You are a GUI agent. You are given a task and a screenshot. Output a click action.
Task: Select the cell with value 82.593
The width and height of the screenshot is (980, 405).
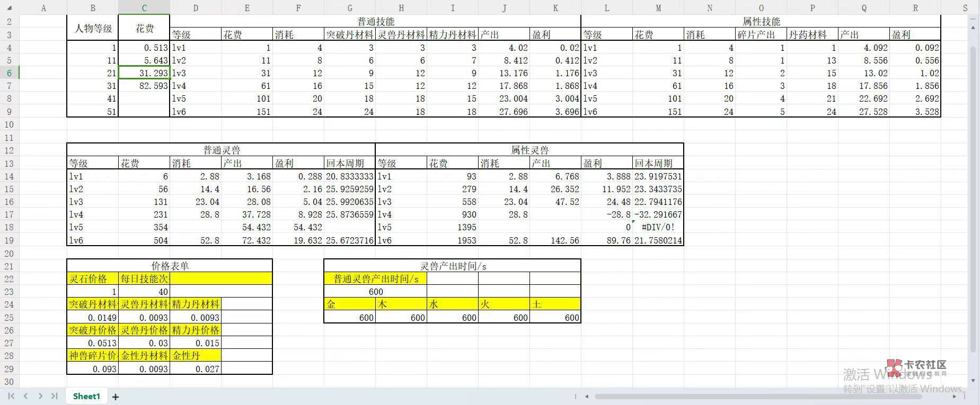144,86
